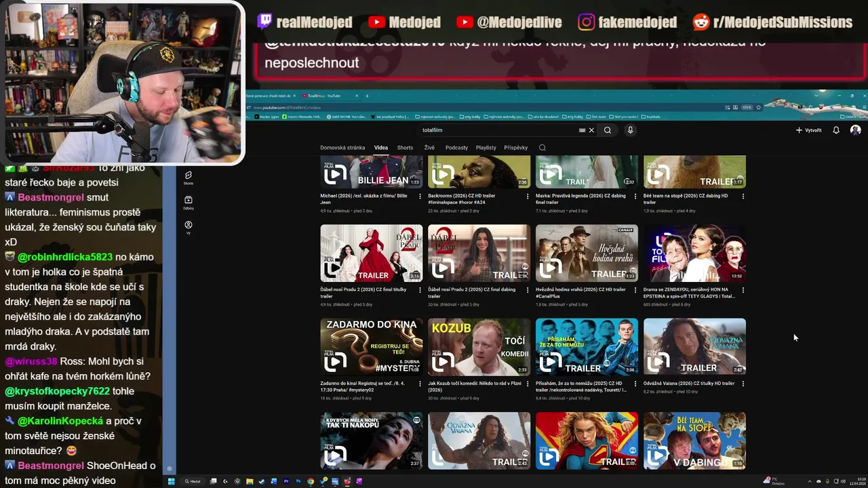
Task: Click the totalfilm search input field
Action: pos(498,130)
